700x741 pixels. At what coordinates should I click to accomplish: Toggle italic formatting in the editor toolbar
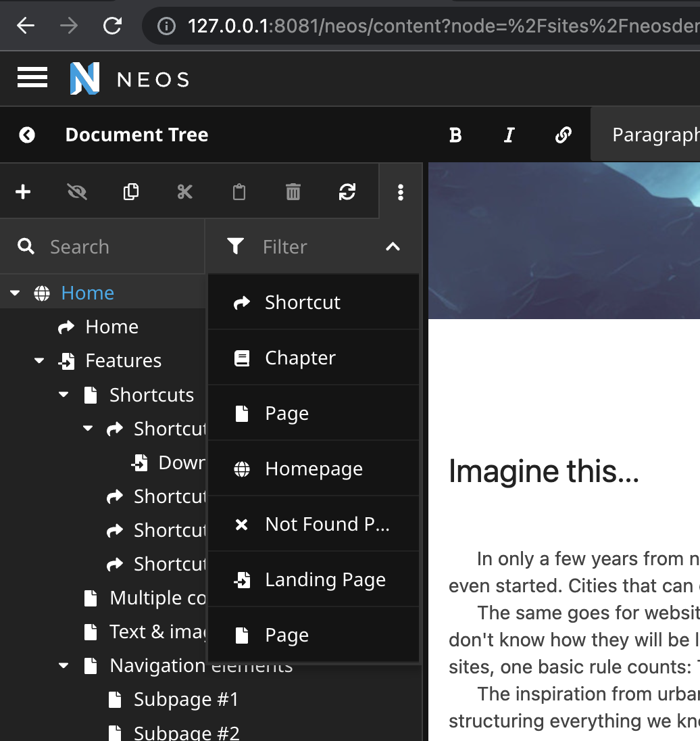pos(509,135)
